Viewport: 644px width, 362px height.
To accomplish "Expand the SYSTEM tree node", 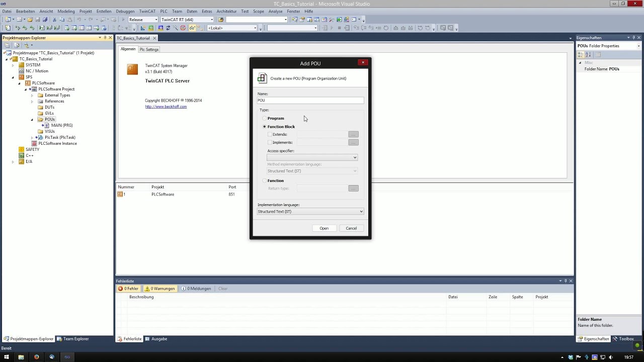I will pyautogui.click(x=13, y=65).
